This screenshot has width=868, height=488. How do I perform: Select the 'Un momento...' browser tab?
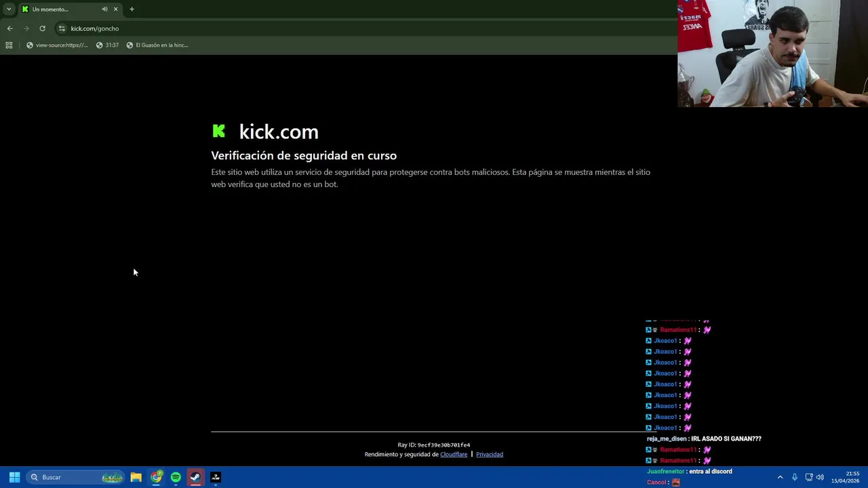tap(70, 9)
